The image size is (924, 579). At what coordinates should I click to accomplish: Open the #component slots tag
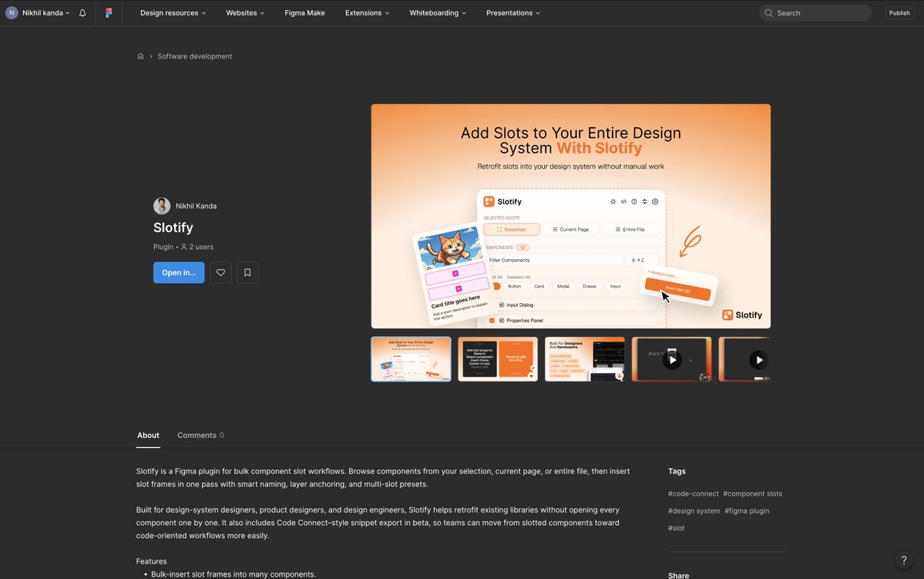click(752, 494)
